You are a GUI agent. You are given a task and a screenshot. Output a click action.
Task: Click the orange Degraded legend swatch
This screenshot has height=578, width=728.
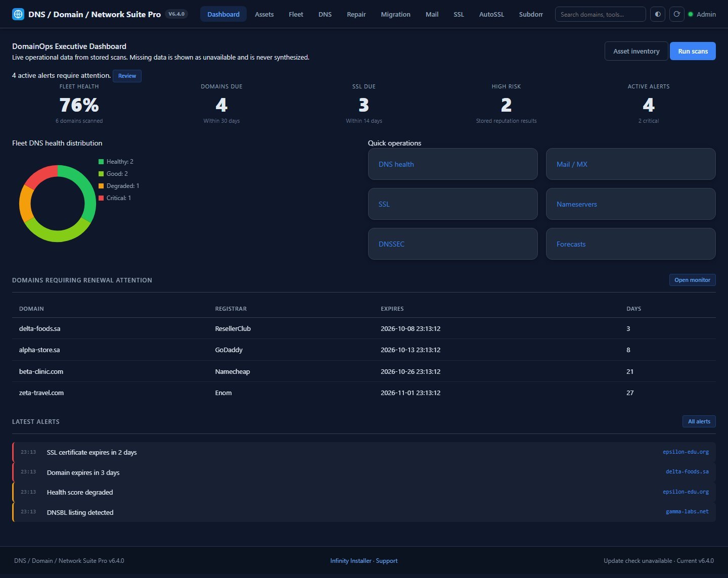pyautogui.click(x=101, y=186)
